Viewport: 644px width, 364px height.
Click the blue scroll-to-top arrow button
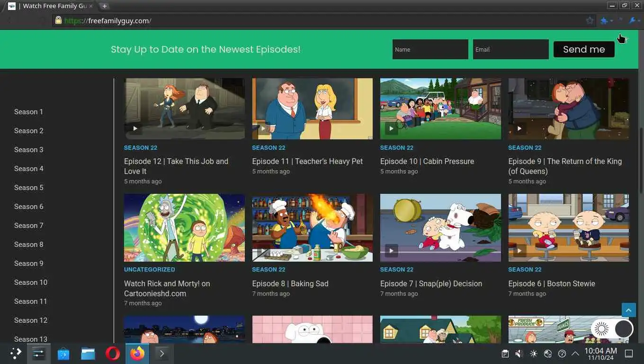click(x=628, y=310)
